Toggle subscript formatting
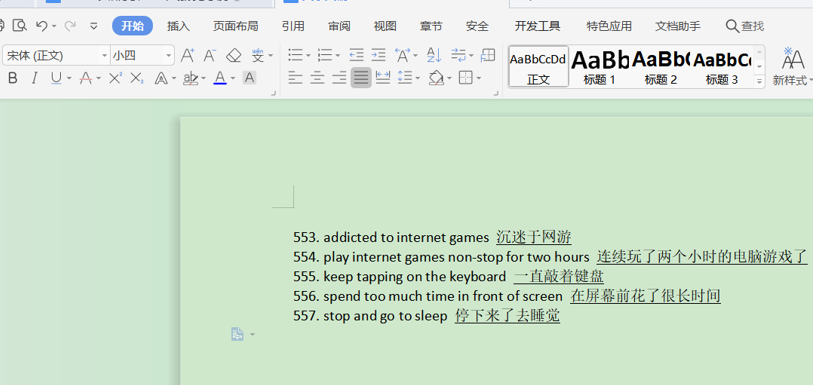Screen dimensions: 813x385 137,78
